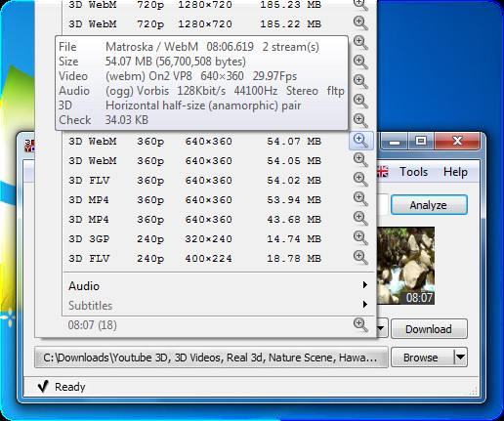Image resolution: width=504 pixels, height=421 pixels.
Task: Click magnifier icon on 3D WebM 54.05 MB row
Action: coord(360,160)
